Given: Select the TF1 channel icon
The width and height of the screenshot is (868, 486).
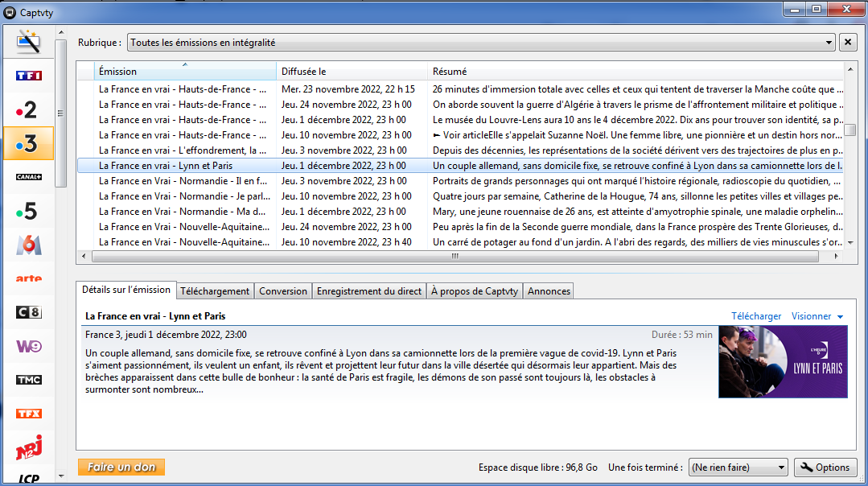Looking at the screenshot, I should point(29,76).
